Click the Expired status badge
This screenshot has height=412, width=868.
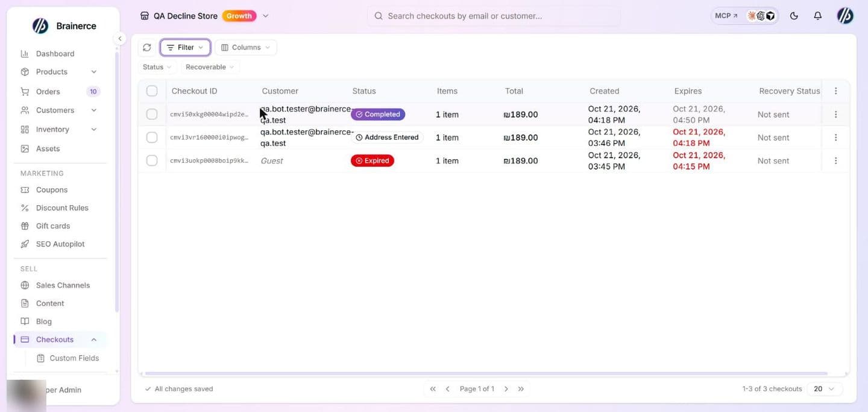[373, 160]
